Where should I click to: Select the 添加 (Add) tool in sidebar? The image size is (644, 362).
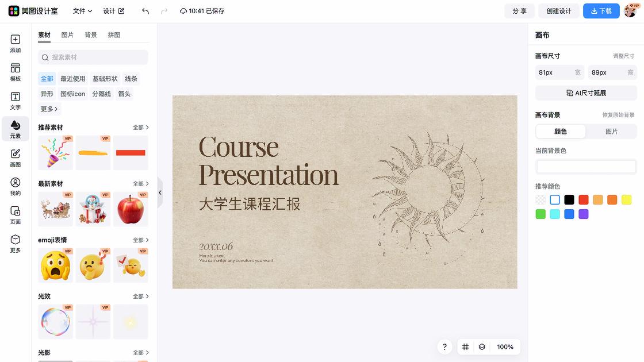tap(15, 45)
